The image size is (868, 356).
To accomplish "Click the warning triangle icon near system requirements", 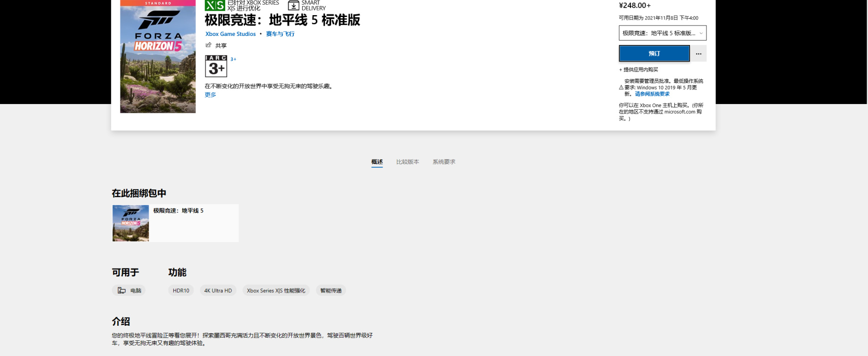I will 621,87.
